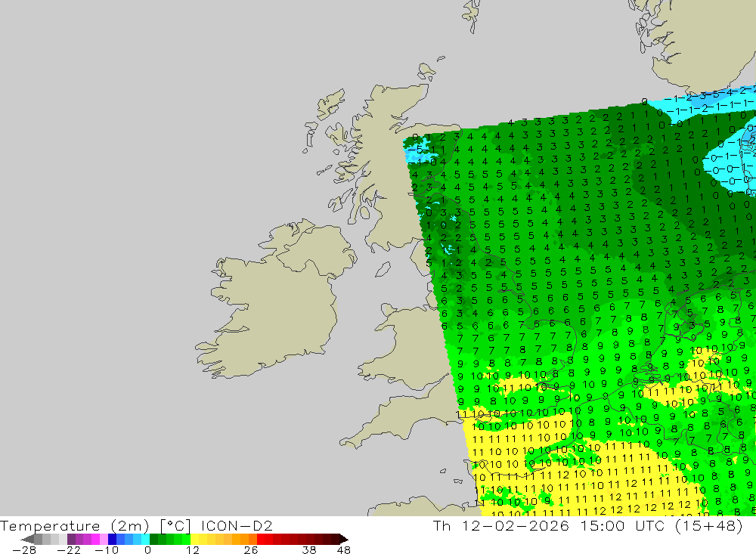Click the 0 legend label

[147, 550]
